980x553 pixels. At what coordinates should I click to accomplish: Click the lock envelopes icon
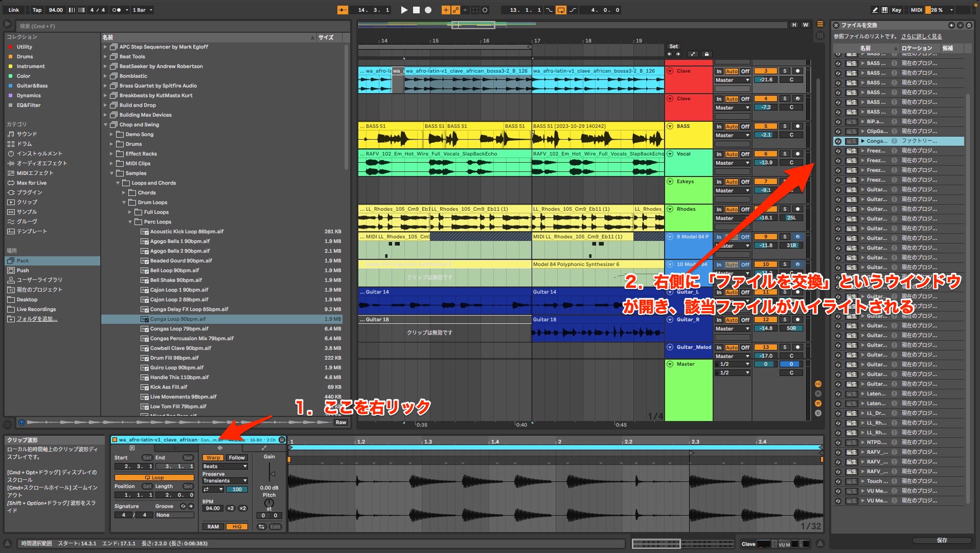(706, 54)
